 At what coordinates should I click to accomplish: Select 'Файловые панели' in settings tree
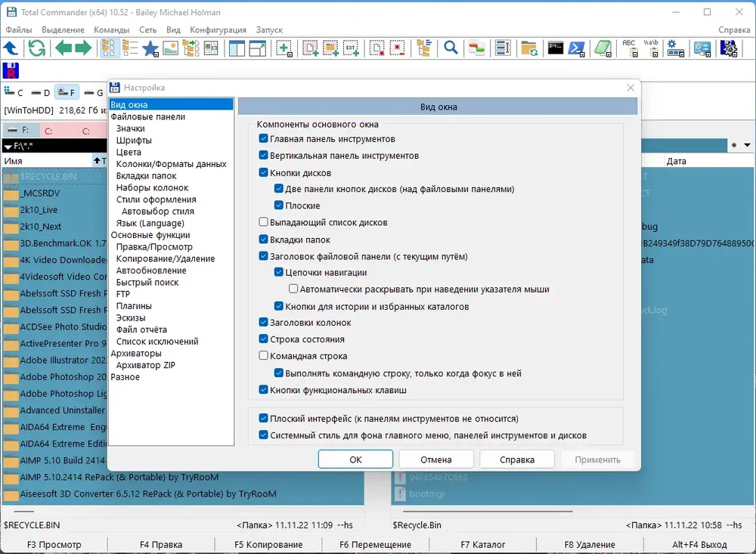coord(148,116)
